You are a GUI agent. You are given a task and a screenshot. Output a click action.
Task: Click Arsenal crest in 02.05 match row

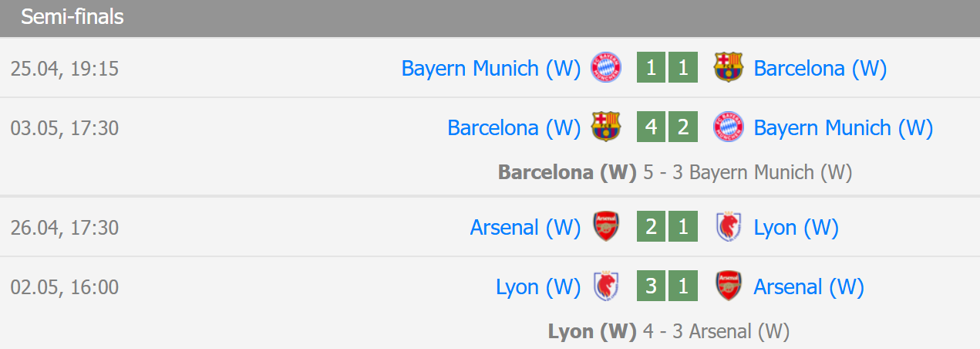click(729, 286)
